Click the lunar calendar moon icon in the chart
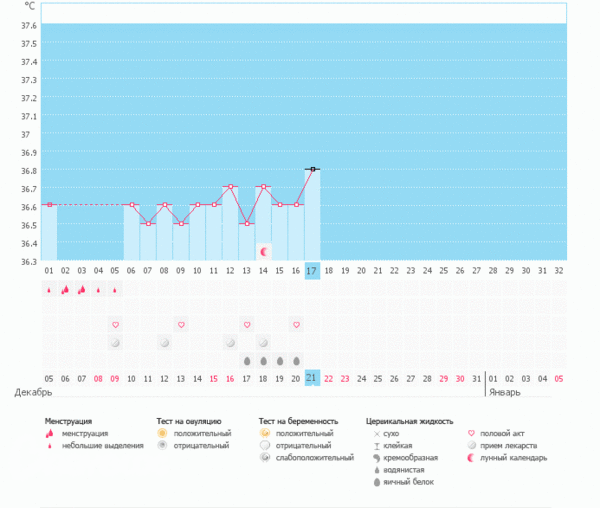 coord(264,252)
